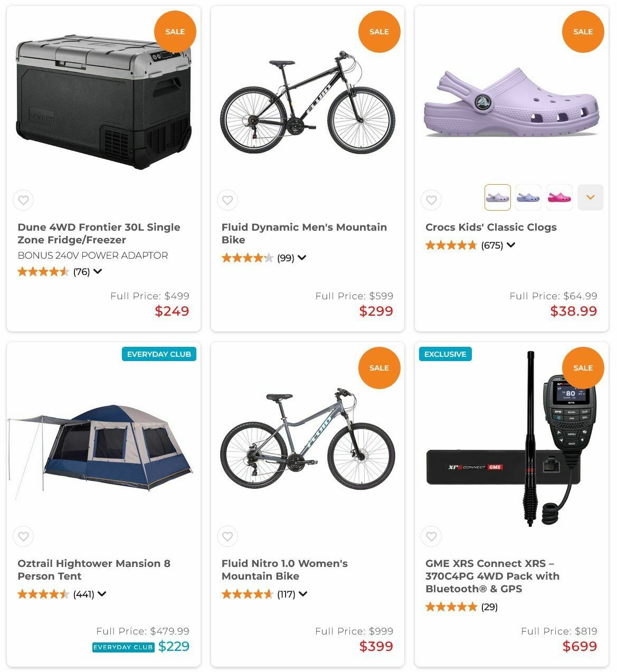Image resolution: width=617 pixels, height=672 pixels.
Task: Expand more Crocs color options
Action: click(x=590, y=197)
